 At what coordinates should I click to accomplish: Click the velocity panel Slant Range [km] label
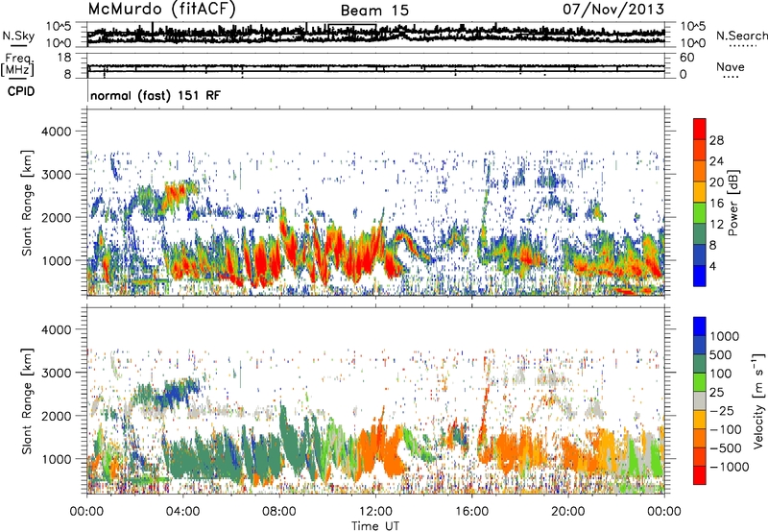(27, 400)
